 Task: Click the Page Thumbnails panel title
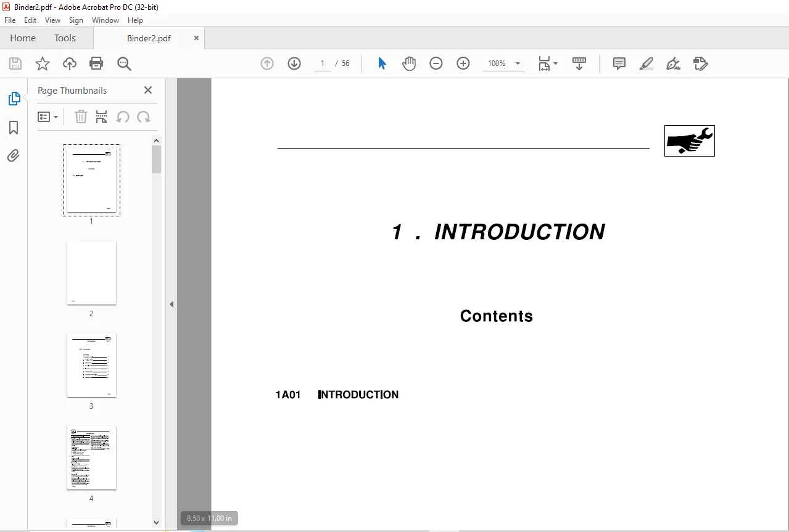tap(72, 90)
